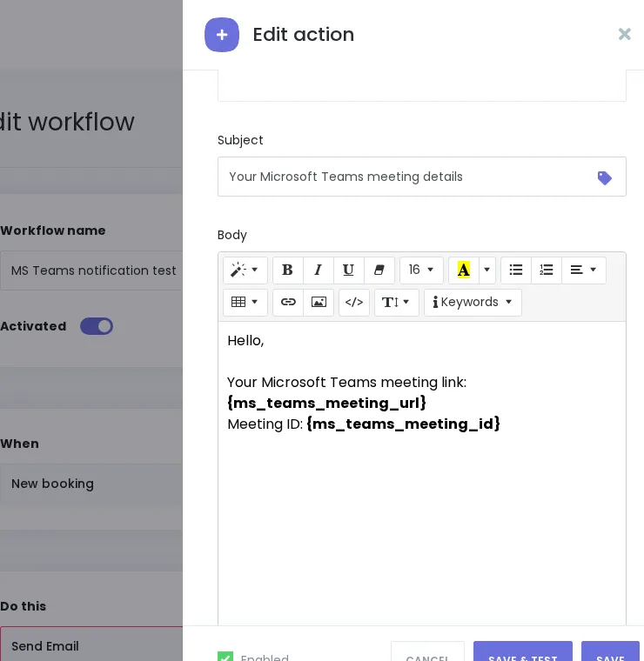Select the Send Email action row
644x661 pixels.
(x=91, y=645)
